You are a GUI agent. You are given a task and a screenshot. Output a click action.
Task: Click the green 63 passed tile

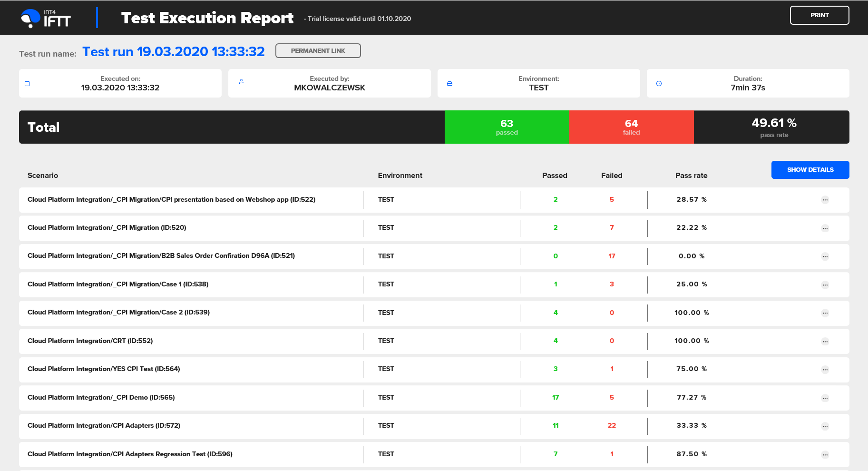pos(507,127)
